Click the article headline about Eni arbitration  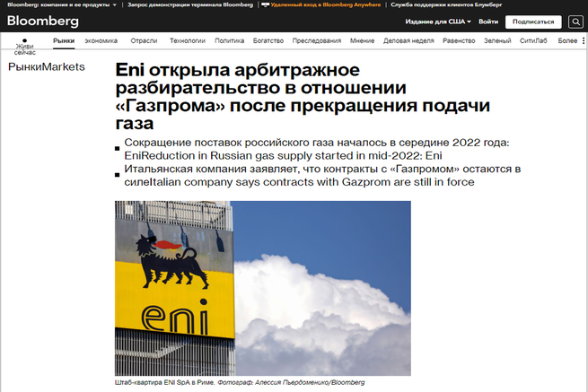tap(303, 97)
